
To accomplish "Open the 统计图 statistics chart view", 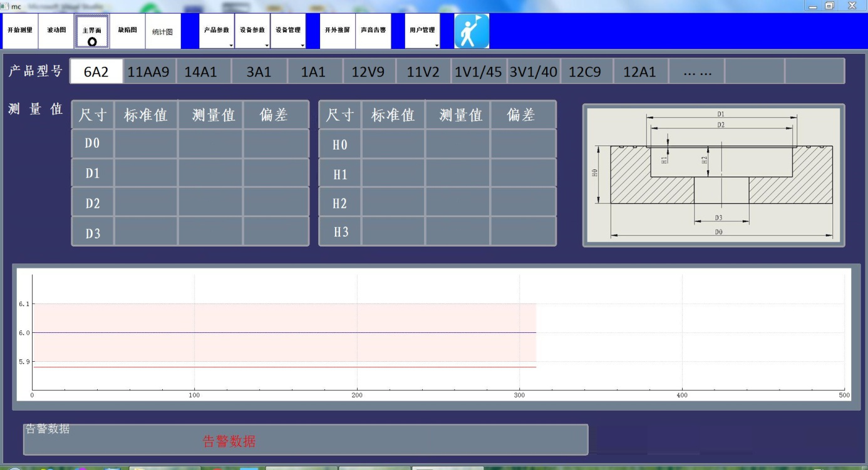I will pos(163,31).
